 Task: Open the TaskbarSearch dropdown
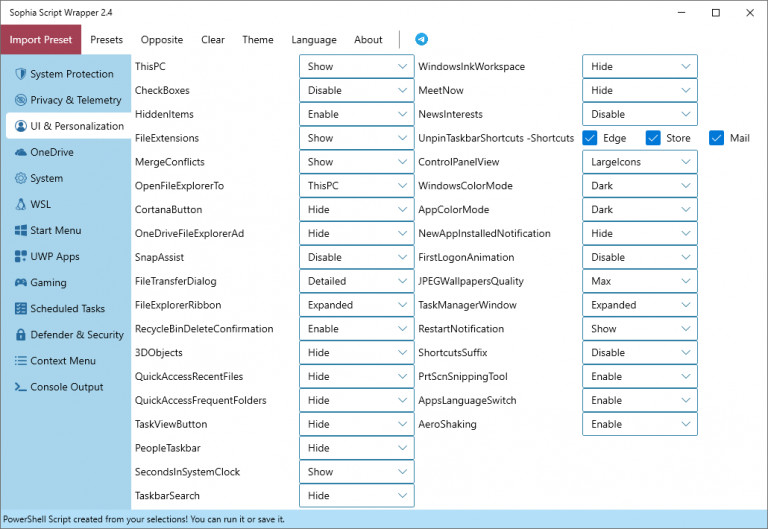(x=357, y=496)
